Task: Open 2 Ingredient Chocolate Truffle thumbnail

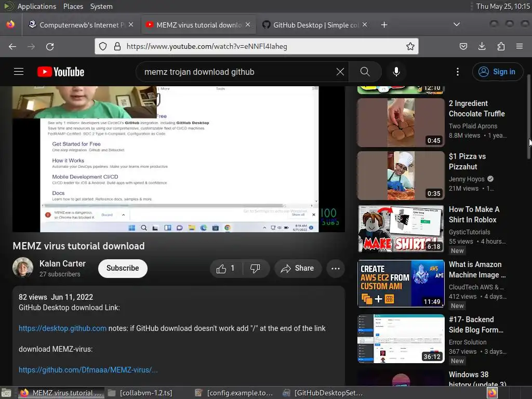Action: tap(401, 123)
